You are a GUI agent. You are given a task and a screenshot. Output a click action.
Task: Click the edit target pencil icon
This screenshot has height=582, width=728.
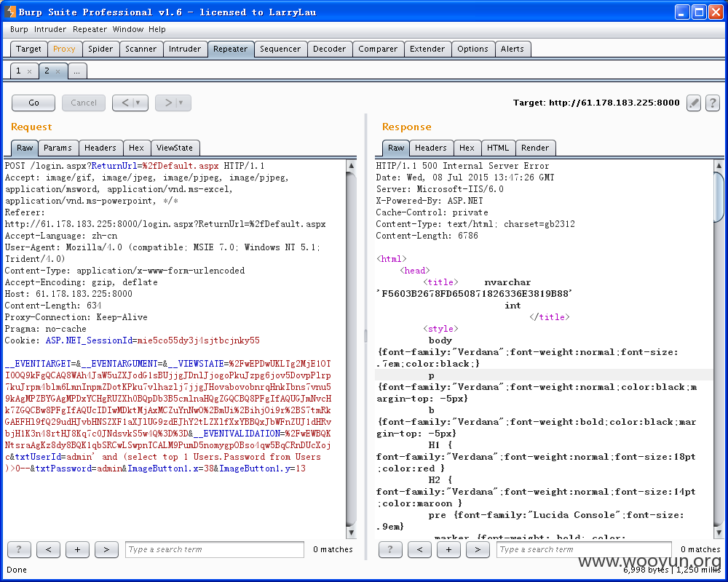coord(694,103)
